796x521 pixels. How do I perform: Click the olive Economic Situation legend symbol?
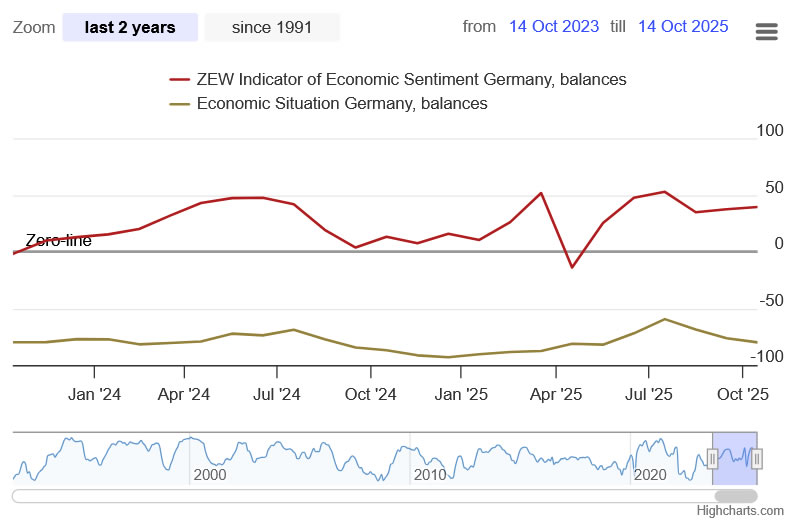[180, 103]
